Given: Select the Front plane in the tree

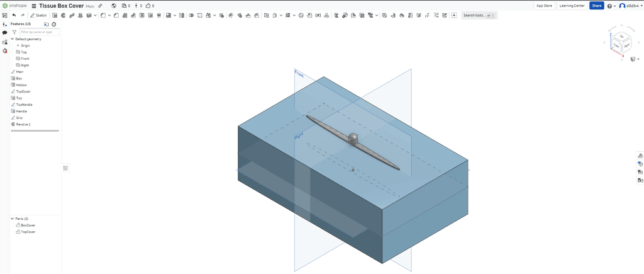Looking at the screenshot, I should point(25,59).
